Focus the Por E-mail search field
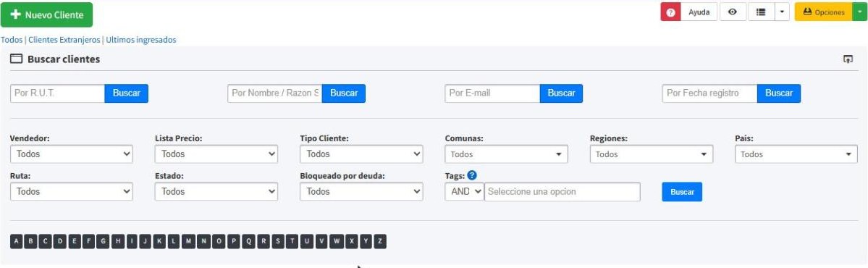This screenshot has height=268, width=868. [x=492, y=93]
